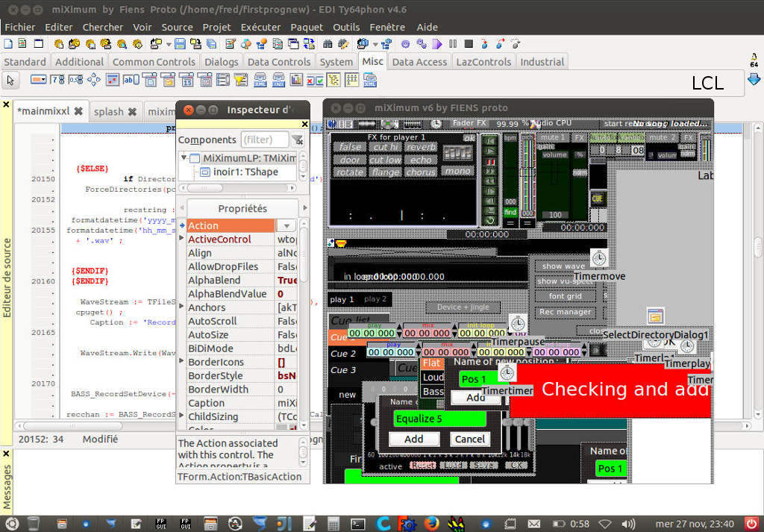
Task: Click the Components filter field in inspector
Action: pyautogui.click(x=265, y=140)
